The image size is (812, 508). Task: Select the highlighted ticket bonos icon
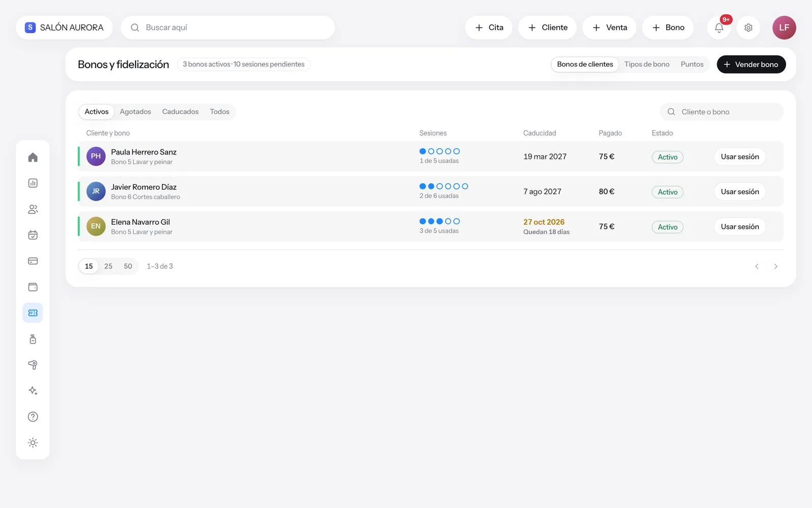[x=33, y=313]
